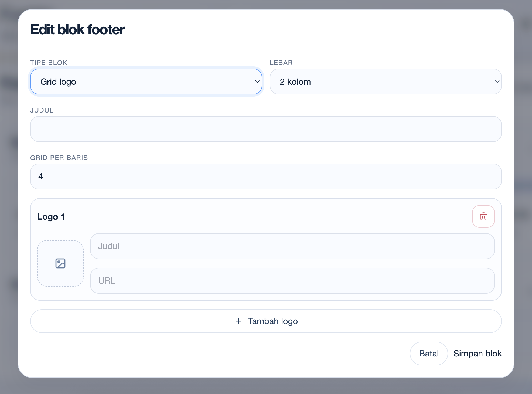The height and width of the screenshot is (394, 532).
Task: Click the Logo 1 URL input
Action: [292, 281]
